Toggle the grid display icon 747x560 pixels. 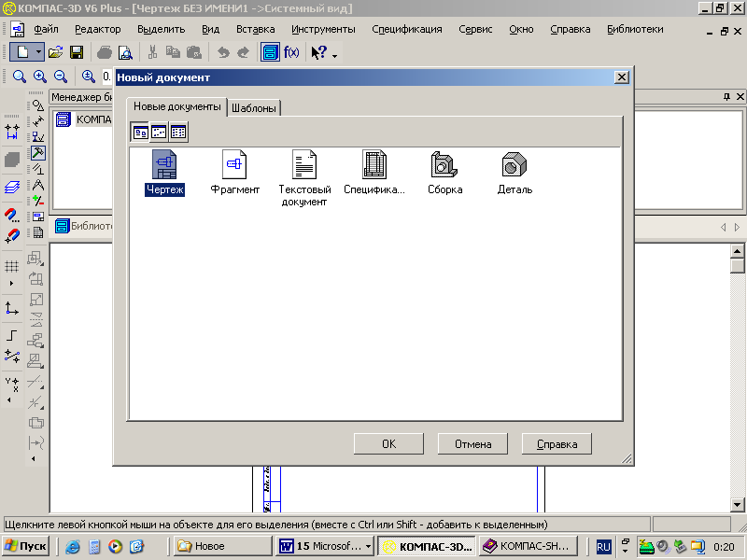pyautogui.click(x=12, y=266)
